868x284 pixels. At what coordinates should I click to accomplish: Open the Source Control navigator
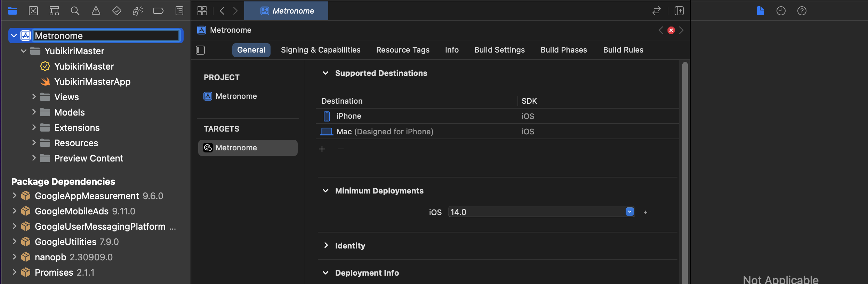coord(33,11)
